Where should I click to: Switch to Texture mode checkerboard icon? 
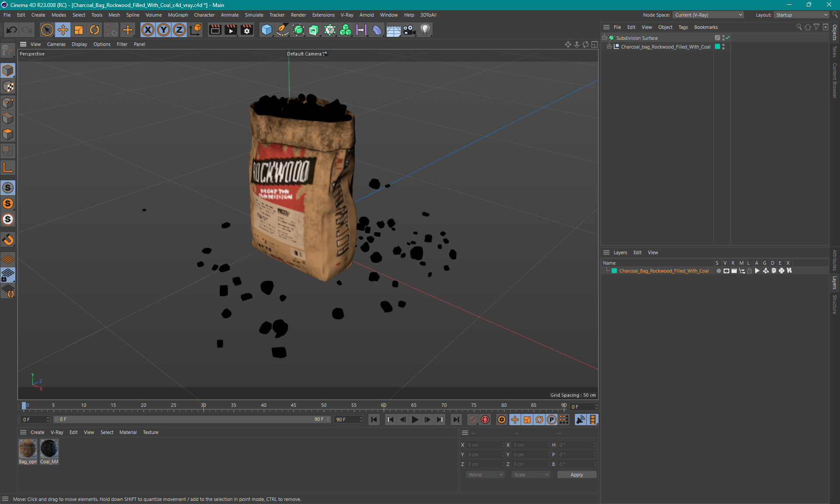coord(8,87)
